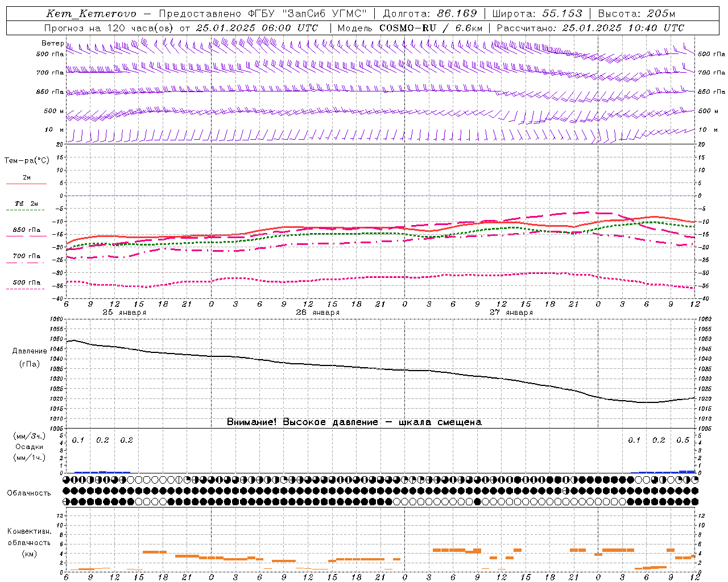Image resolution: width=728 pixels, height=582 pixels.
Task: Click the '(мм/3ч.)' precipitation unit label
Action: [30, 436]
